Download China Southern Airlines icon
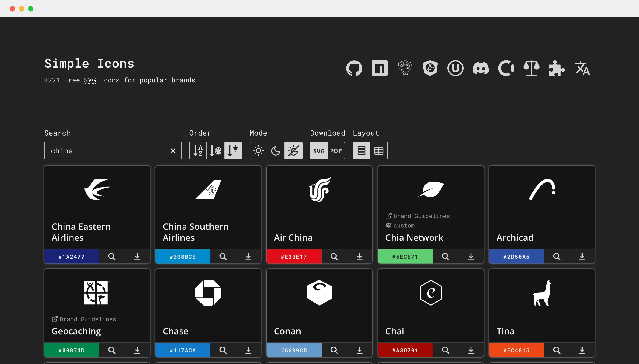Image resolution: width=639 pixels, height=364 pixels. [x=248, y=257]
